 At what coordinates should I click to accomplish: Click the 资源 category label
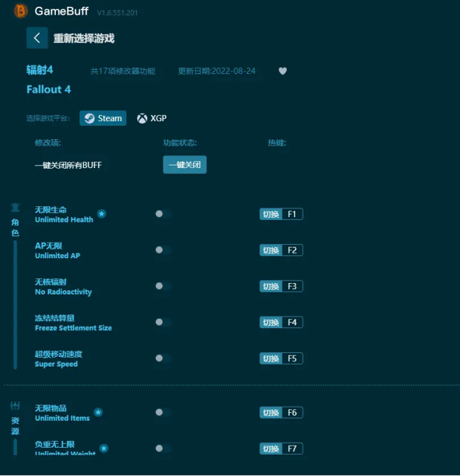[x=15, y=426]
